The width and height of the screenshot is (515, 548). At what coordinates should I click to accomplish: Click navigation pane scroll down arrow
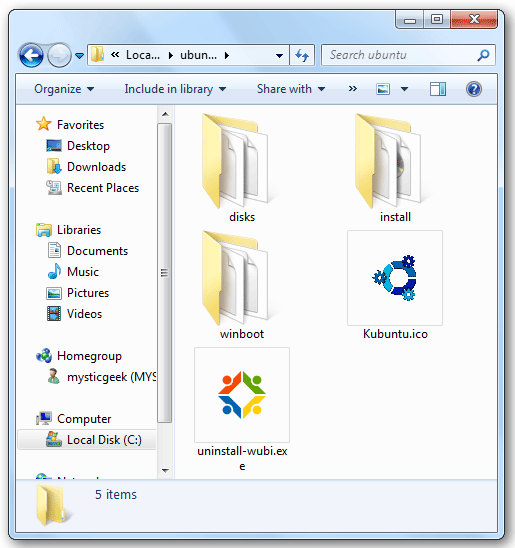click(165, 470)
